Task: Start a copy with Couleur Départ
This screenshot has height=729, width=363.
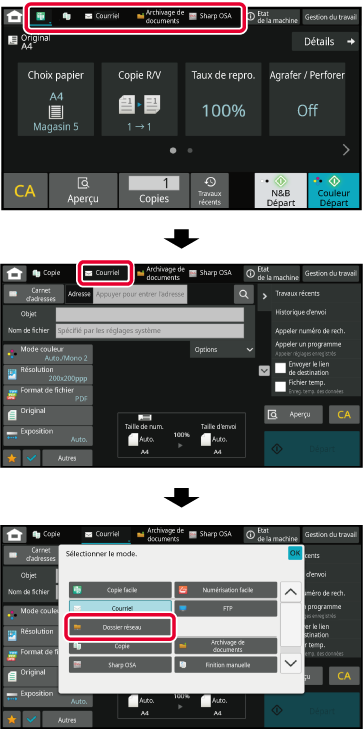Action: tap(334, 191)
